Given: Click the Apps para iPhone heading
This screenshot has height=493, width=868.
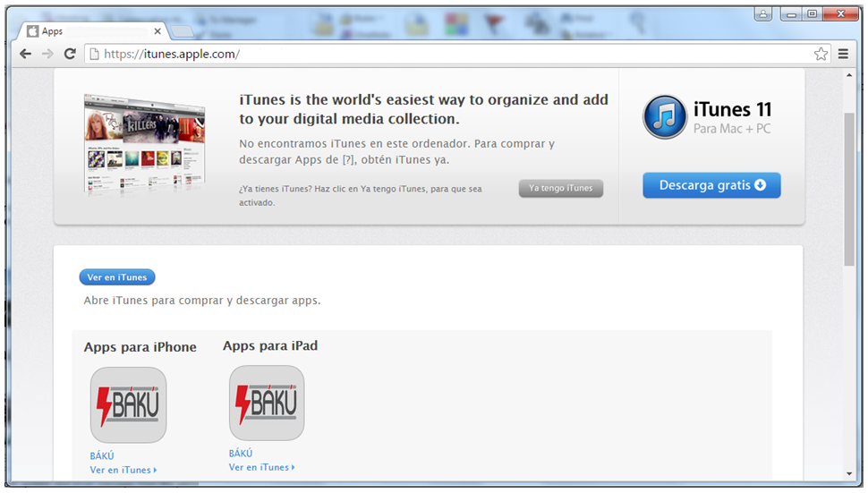Looking at the screenshot, I should (140, 347).
